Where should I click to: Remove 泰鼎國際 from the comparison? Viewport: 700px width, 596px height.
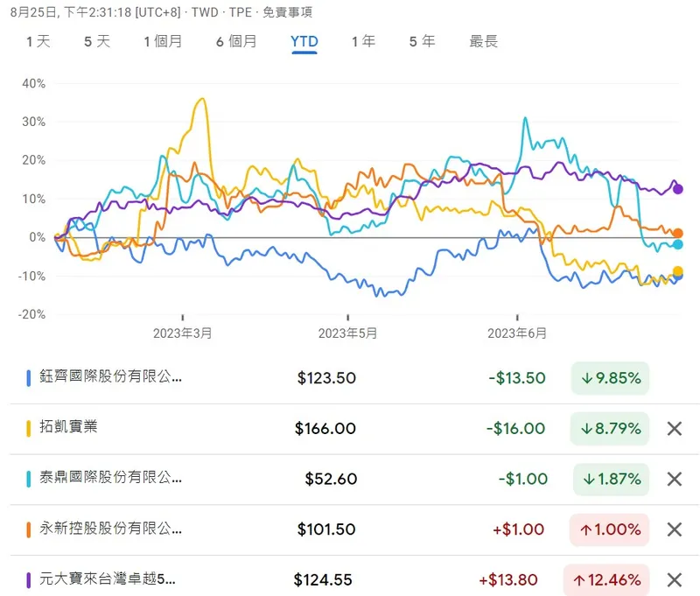pyautogui.click(x=674, y=479)
